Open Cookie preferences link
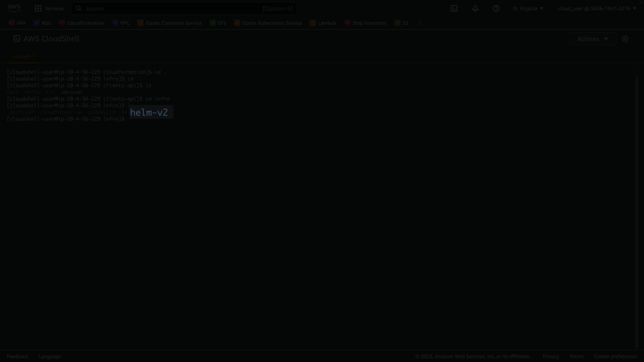Image resolution: width=644 pixels, height=362 pixels. click(x=615, y=356)
